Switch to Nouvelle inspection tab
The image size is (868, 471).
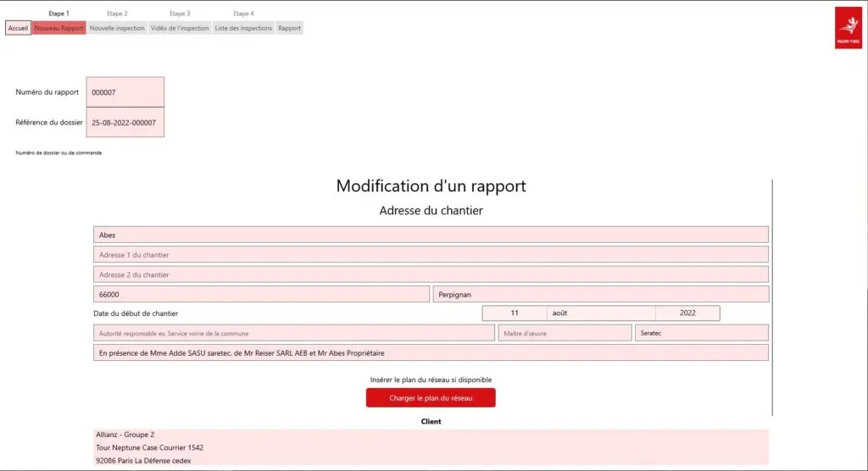tap(117, 28)
